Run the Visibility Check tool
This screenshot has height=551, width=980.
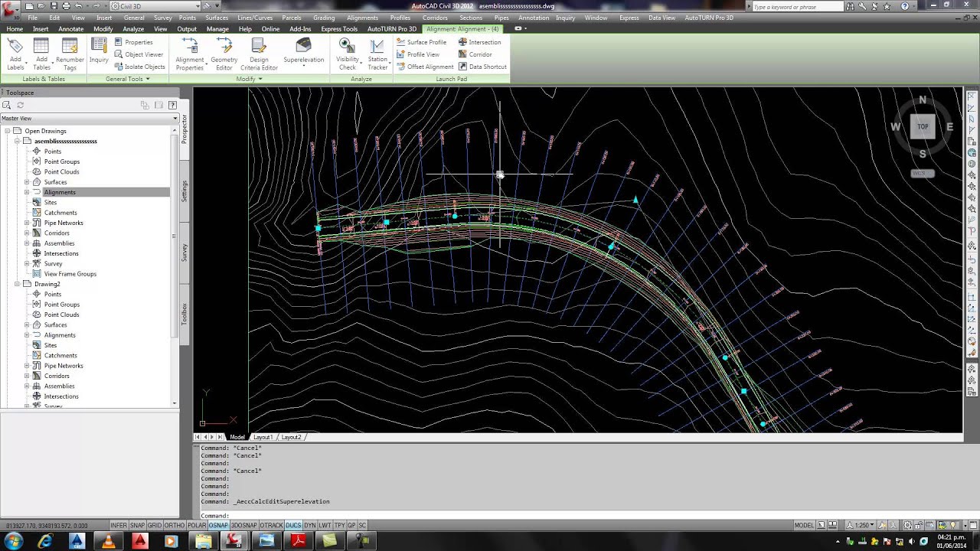click(x=347, y=54)
